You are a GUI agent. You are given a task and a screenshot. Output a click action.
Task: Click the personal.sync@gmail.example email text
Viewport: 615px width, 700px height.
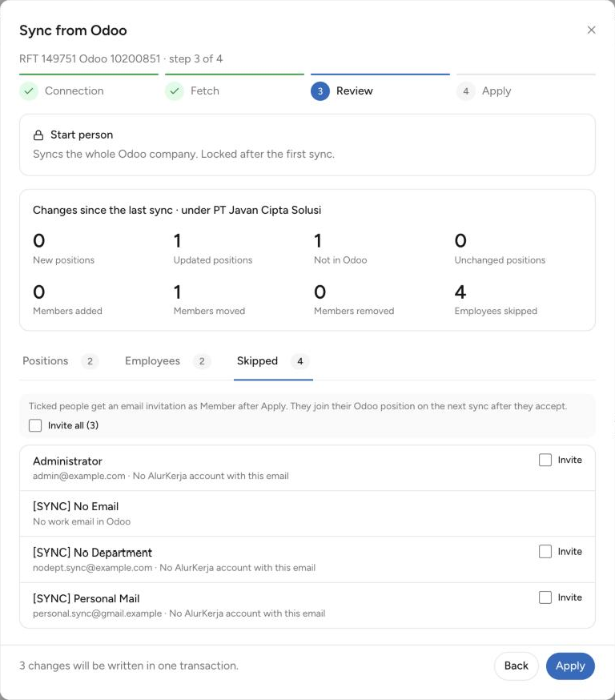(97, 614)
